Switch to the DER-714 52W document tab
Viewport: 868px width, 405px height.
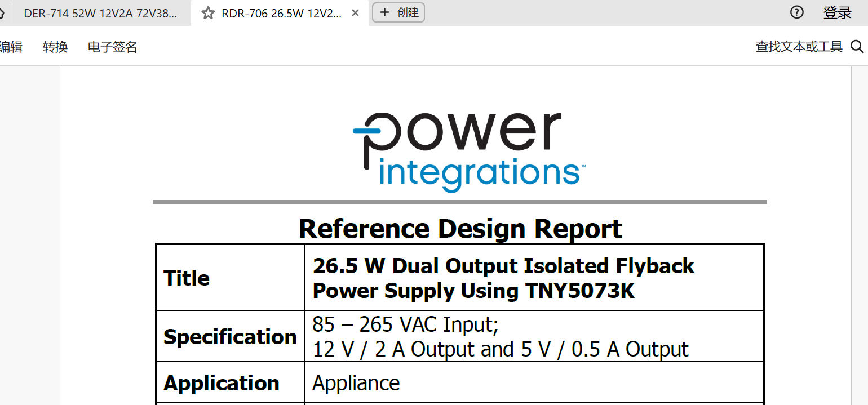coord(100,13)
